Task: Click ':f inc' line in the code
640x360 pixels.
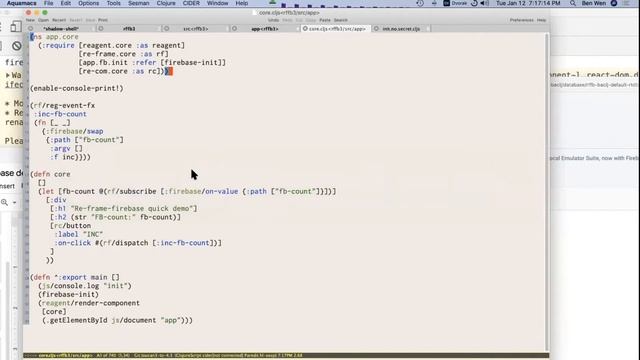Action: 70,157
